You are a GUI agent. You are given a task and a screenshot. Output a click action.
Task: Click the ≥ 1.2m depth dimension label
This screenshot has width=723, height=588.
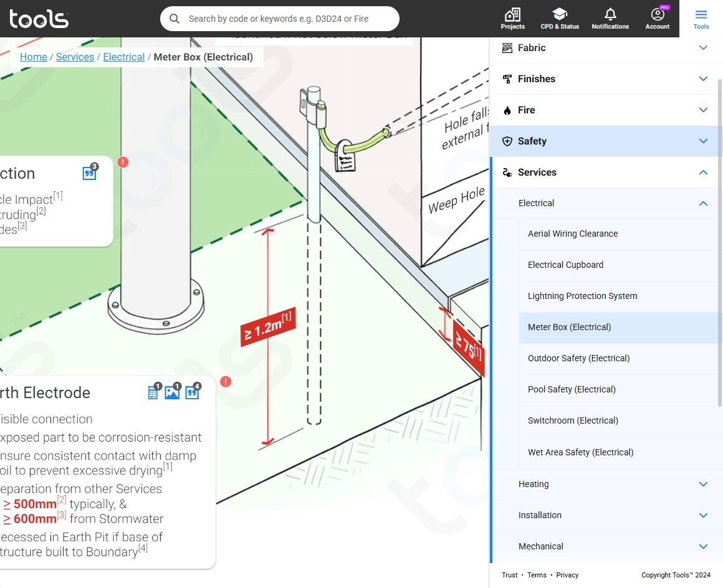click(x=268, y=327)
